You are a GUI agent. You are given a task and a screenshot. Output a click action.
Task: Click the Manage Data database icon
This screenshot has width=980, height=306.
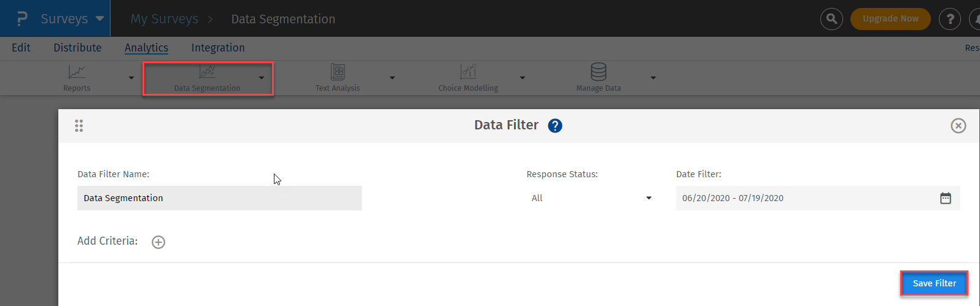coord(598,72)
